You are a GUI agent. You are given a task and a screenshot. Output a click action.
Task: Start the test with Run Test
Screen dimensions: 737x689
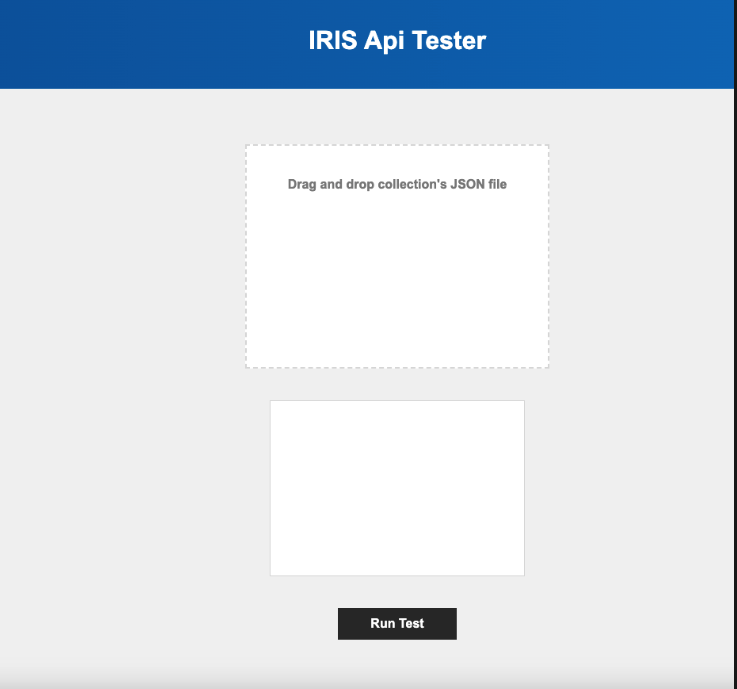coord(397,623)
